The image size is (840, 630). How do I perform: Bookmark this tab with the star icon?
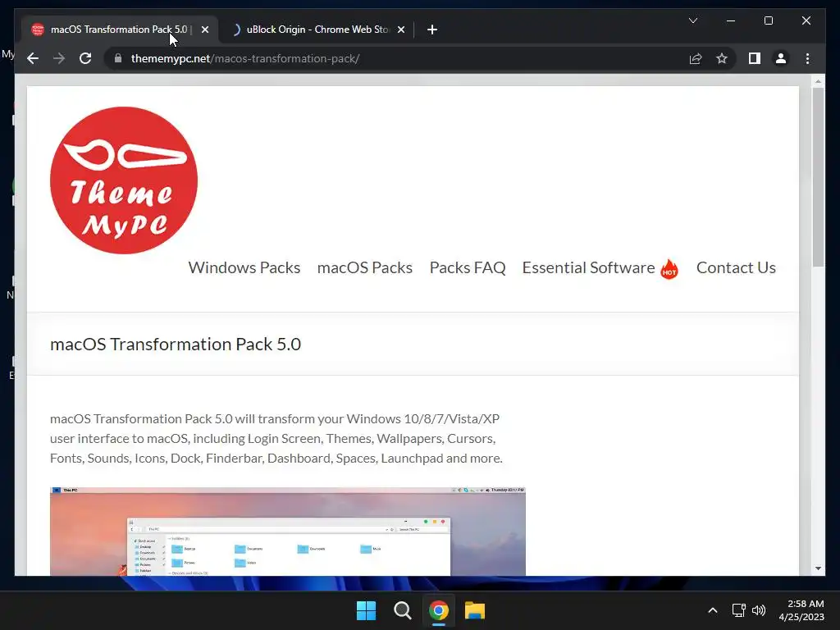[x=722, y=58]
